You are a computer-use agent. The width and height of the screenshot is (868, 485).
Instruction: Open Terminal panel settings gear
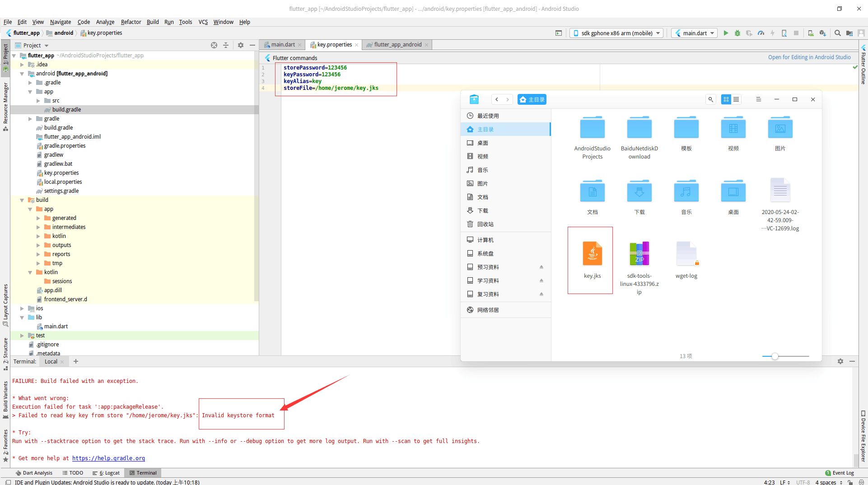(x=840, y=361)
